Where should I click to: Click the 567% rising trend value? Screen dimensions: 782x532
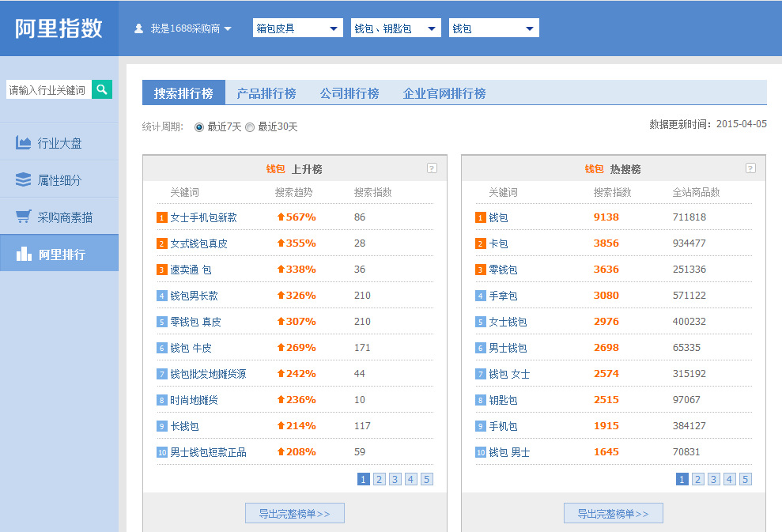[x=297, y=217]
